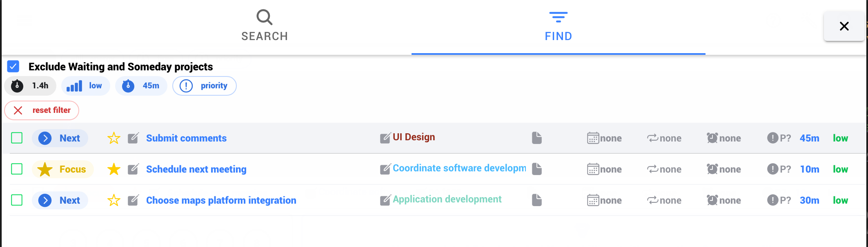Uncheck Exclude Waiting and Someday projects
The width and height of the screenshot is (868, 247).
click(x=13, y=66)
